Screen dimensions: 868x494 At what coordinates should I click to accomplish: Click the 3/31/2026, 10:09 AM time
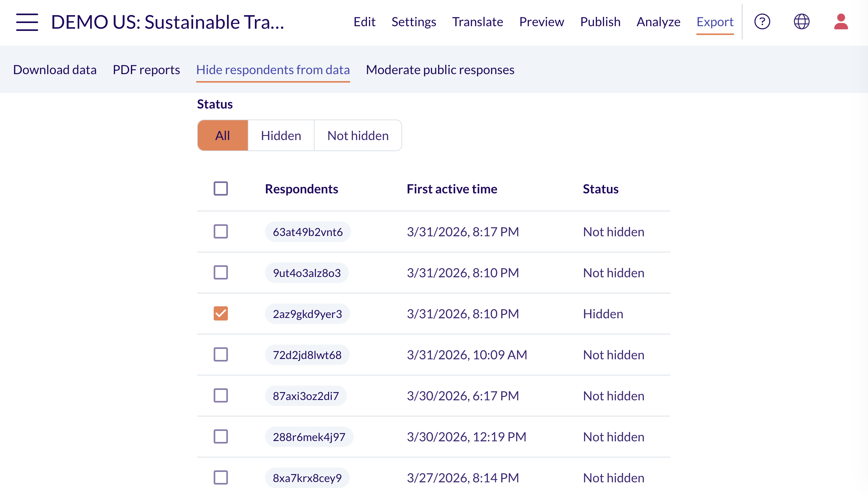tap(467, 355)
